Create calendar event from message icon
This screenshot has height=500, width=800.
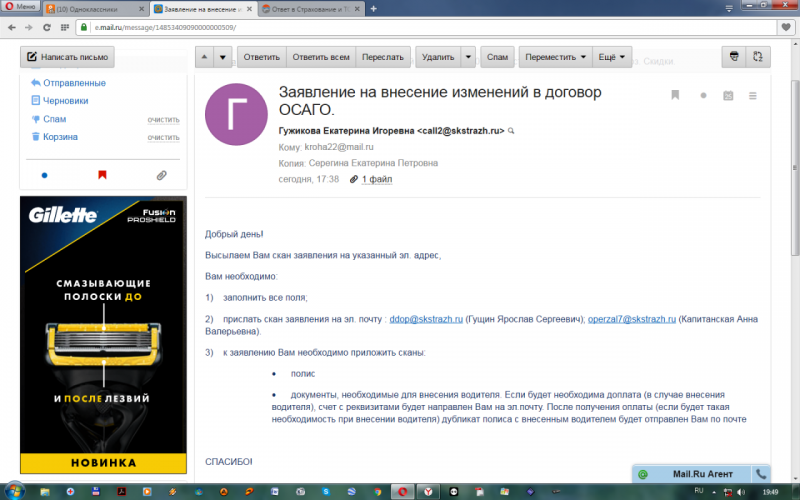point(728,95)
